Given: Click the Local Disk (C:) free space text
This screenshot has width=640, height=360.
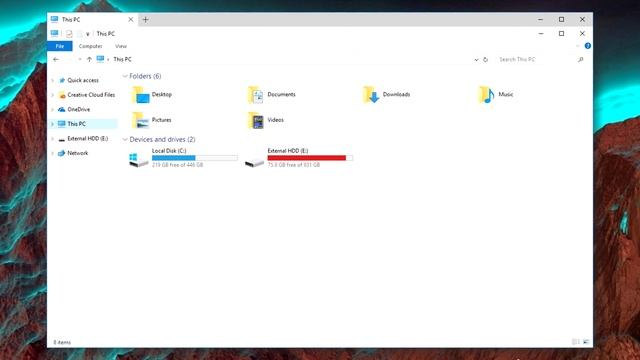Looking at the screenshot, I should (178, 165).
